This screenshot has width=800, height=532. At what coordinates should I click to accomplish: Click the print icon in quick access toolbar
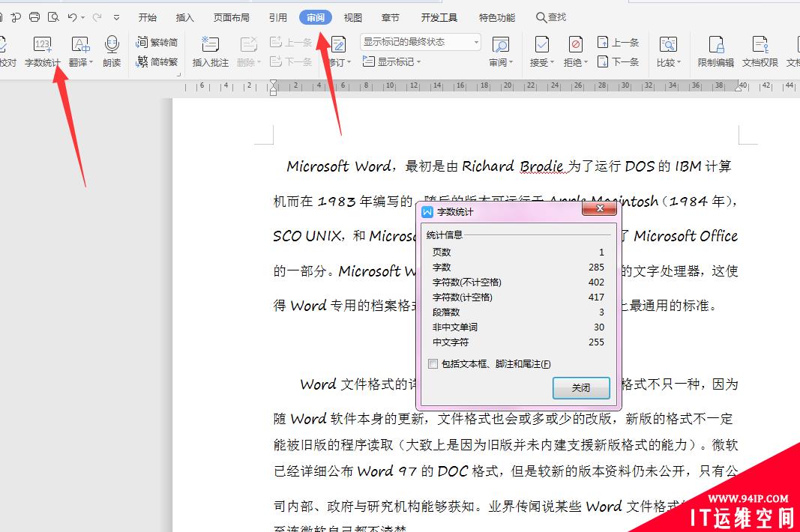click(x=34, y=17)
